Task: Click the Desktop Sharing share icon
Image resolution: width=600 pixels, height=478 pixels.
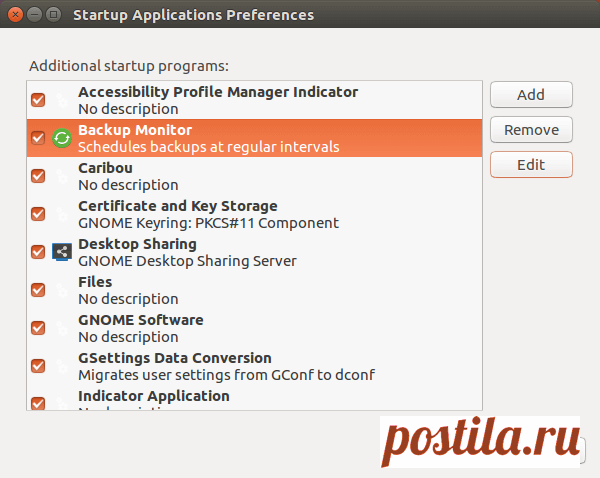Action: coord(62,252)
